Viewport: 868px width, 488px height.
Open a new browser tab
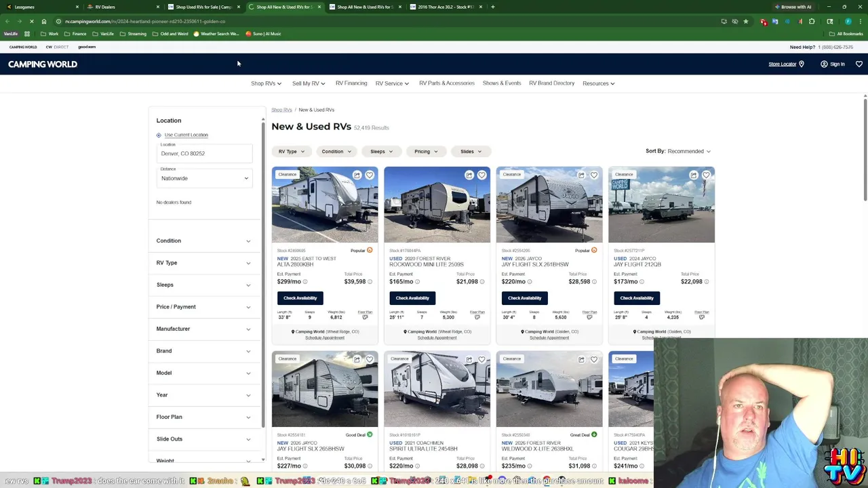click(x=493, y=7)
